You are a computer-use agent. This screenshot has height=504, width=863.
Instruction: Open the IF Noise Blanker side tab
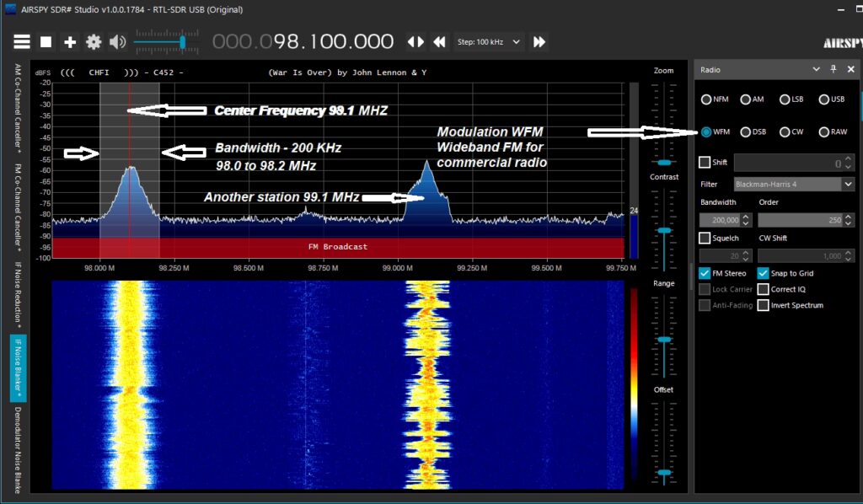[x=18, y=367]
